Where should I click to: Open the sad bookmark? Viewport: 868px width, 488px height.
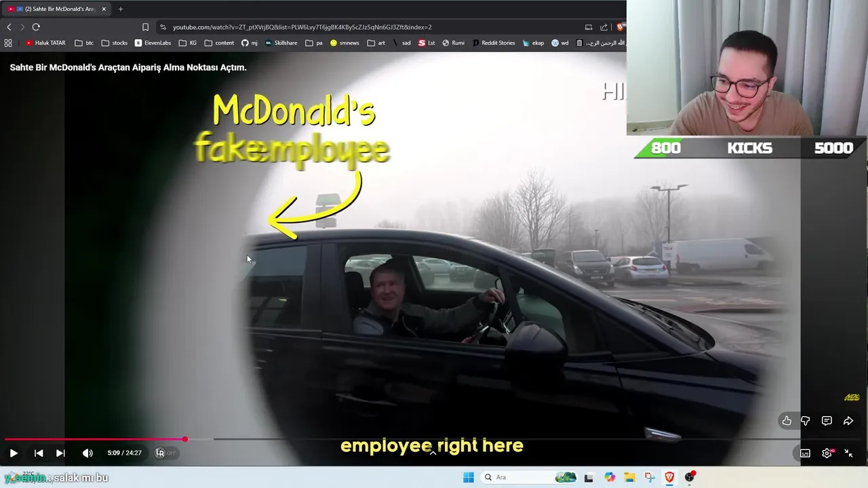[401, 43]
